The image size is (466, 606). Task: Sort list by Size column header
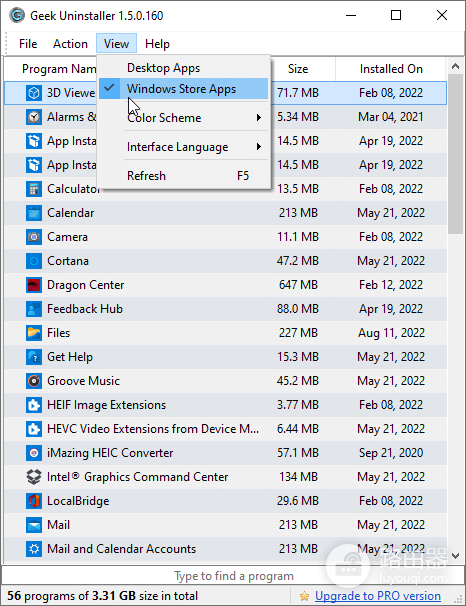pos(298,69)
